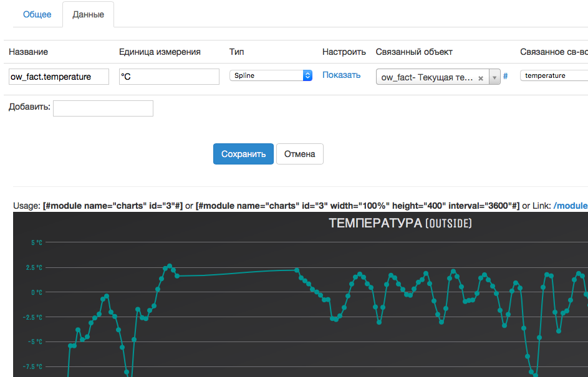Switch to the Общее tab
588x377 pixels.
pos(37,14)
